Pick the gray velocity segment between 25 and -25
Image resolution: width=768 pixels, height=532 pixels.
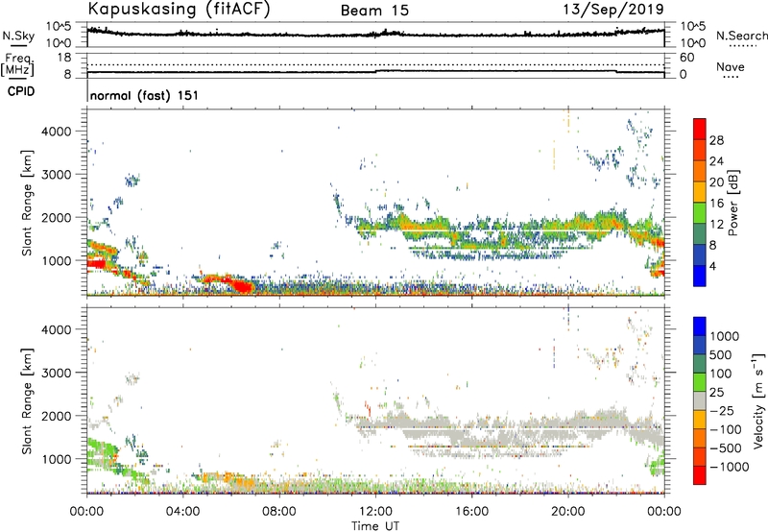pos(700,400)
